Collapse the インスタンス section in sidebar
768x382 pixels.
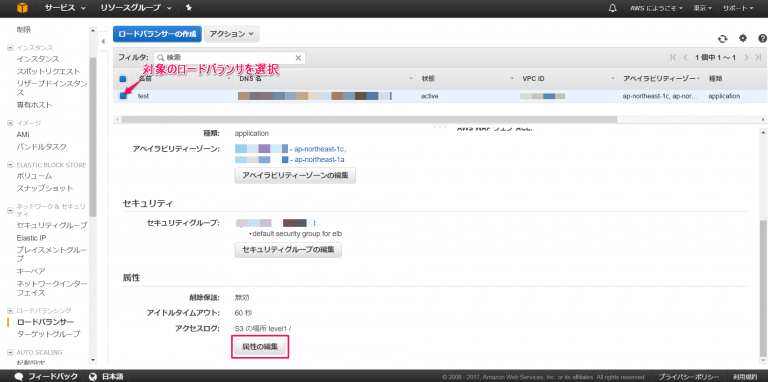[x=10, y=48]
